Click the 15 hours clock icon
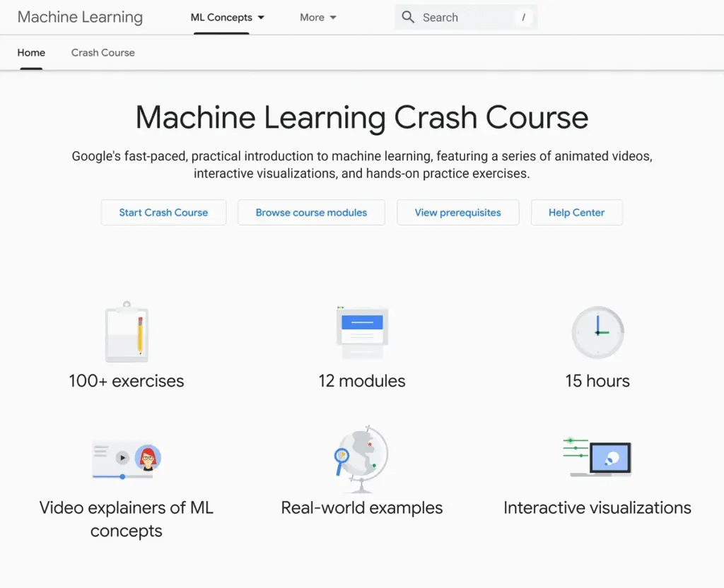724x588 pixels. pos(598,332)
